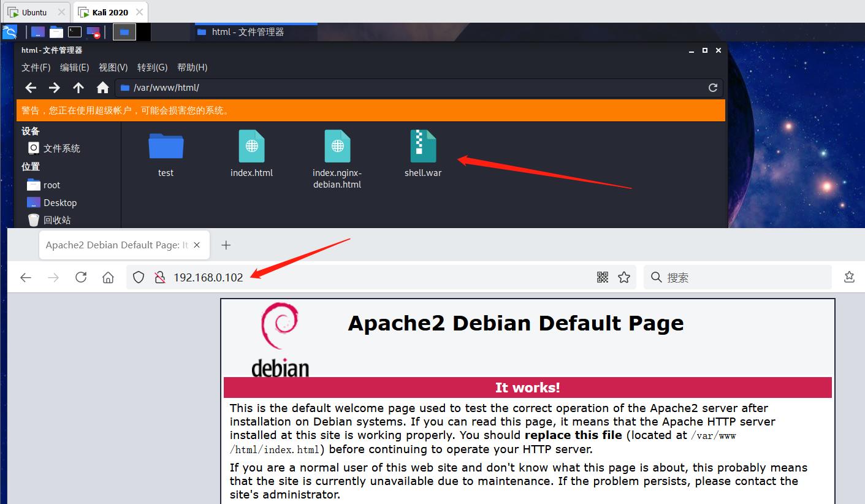The image size is (865, 504).
Task: Close the Ubuntu VM tab
Action: tap(61, 12)
